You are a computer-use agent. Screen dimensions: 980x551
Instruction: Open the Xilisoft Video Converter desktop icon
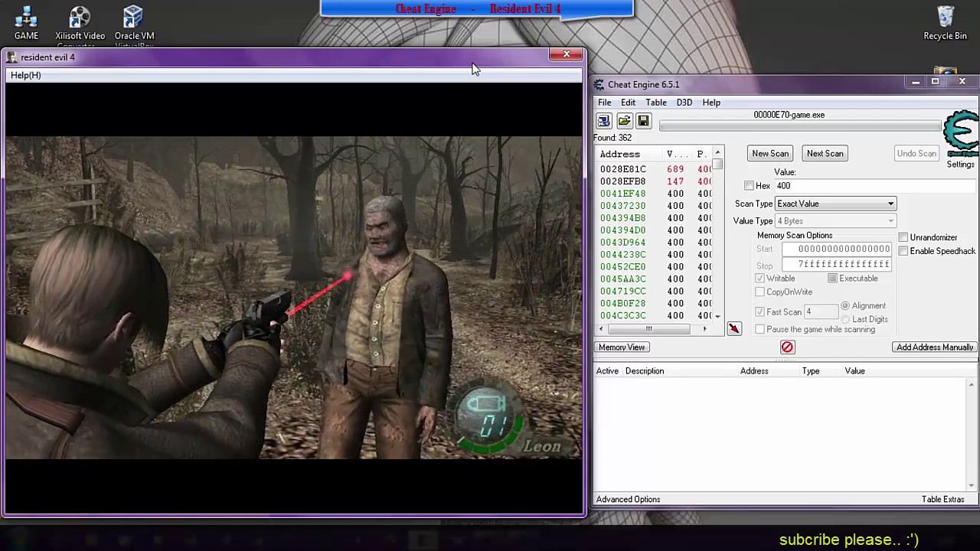[x=80, y=24]
